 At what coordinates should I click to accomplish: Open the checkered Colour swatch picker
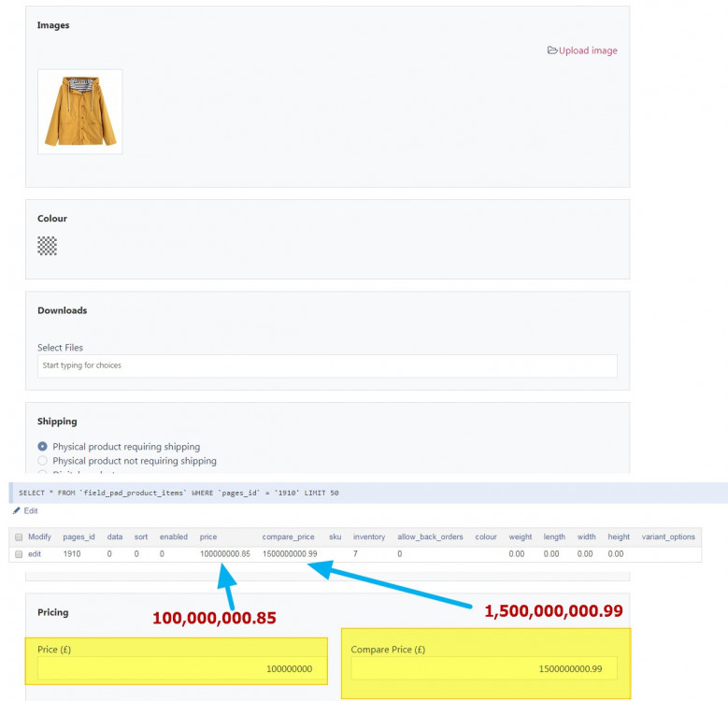tap(48, 246)
